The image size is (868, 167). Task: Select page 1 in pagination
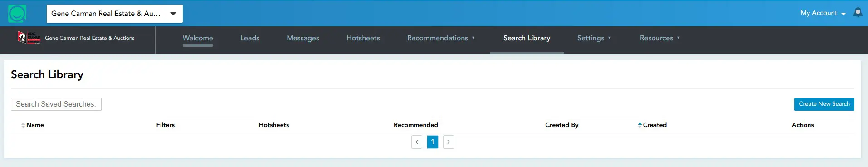pyautogui.click(x=433, y=142)
